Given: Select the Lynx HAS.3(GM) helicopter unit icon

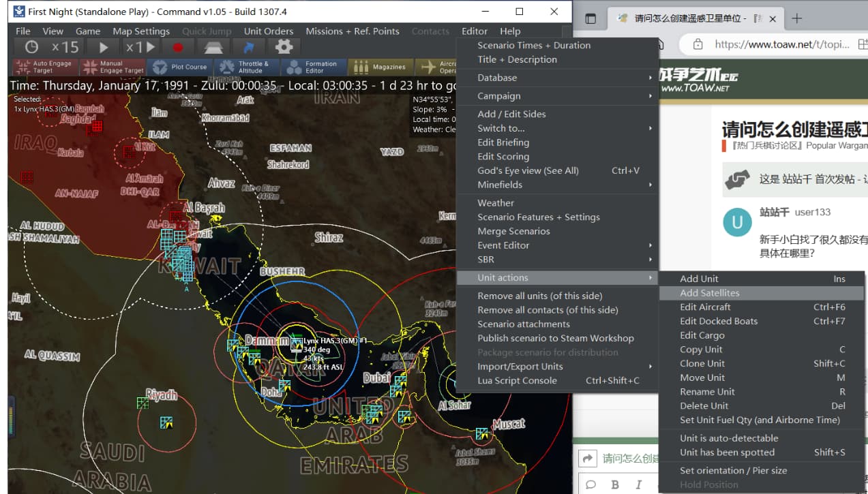Looking at the screenshot, I should [x=296, y=343].
